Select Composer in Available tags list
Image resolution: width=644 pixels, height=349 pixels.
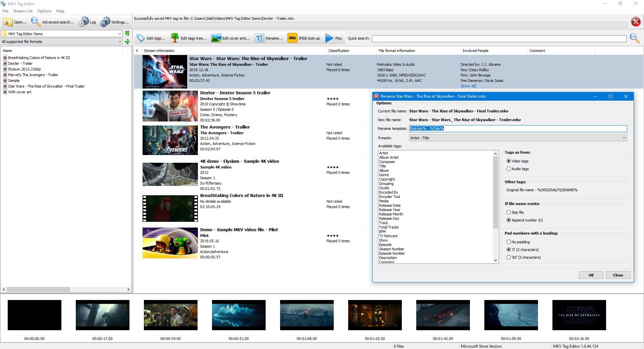coord(387,162)
